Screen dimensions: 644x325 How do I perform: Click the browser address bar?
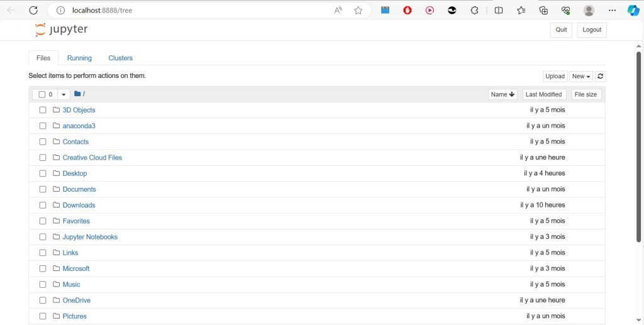pos(189,10)
